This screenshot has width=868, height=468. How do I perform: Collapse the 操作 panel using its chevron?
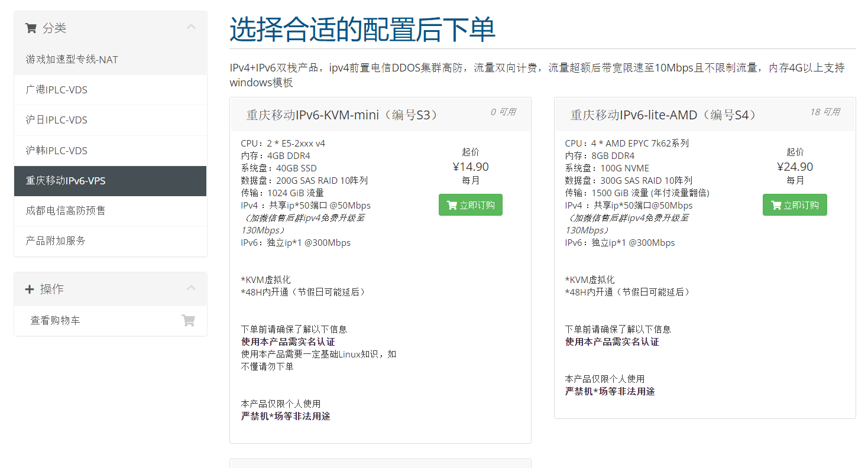[x=190, y=288]
